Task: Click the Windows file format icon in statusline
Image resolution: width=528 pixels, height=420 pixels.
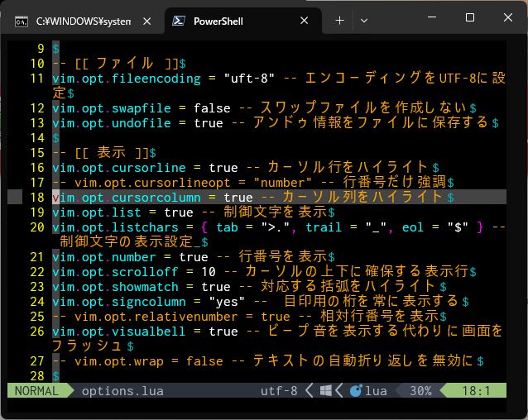Action: pyautogui.click(x=325, y=390)
